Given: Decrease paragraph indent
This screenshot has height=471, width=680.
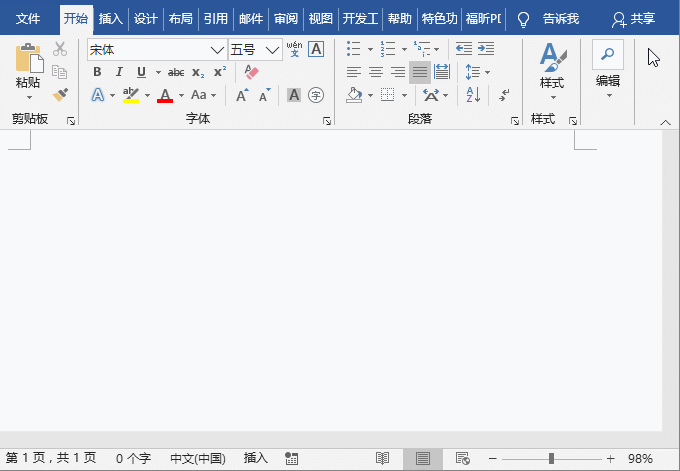Looking at the screenshot, I should point(464,49).
